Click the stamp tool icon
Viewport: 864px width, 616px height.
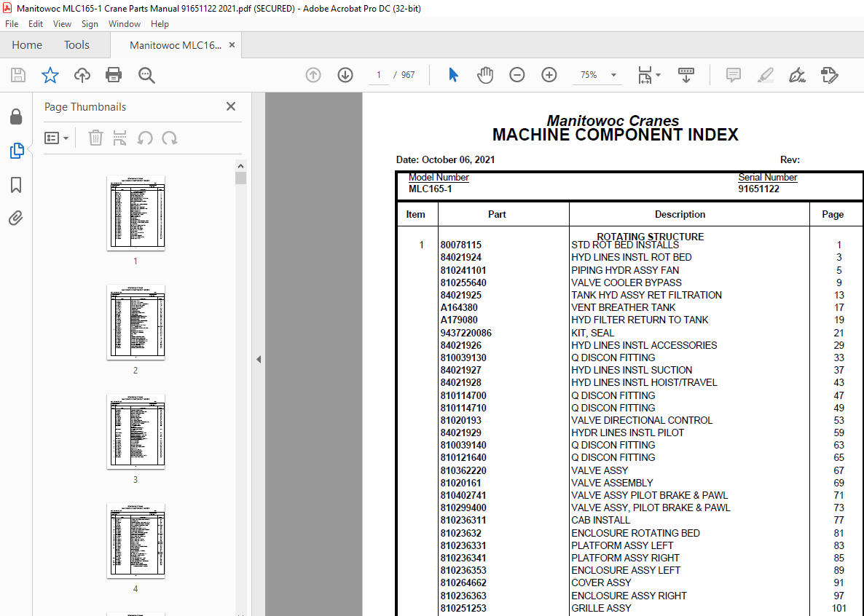click(829, 75)
